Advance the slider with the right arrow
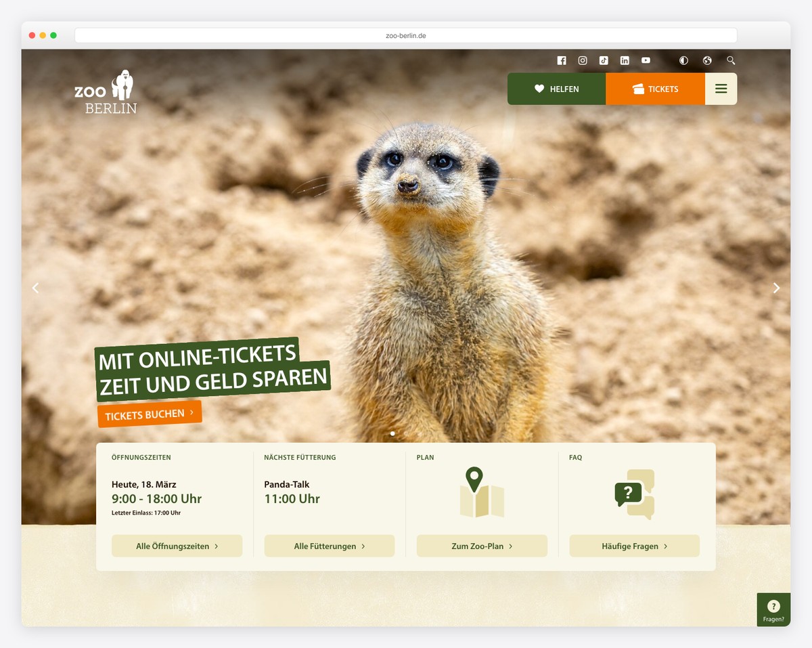The height and width of the screenshot is (648, 812). click(776, 287)
